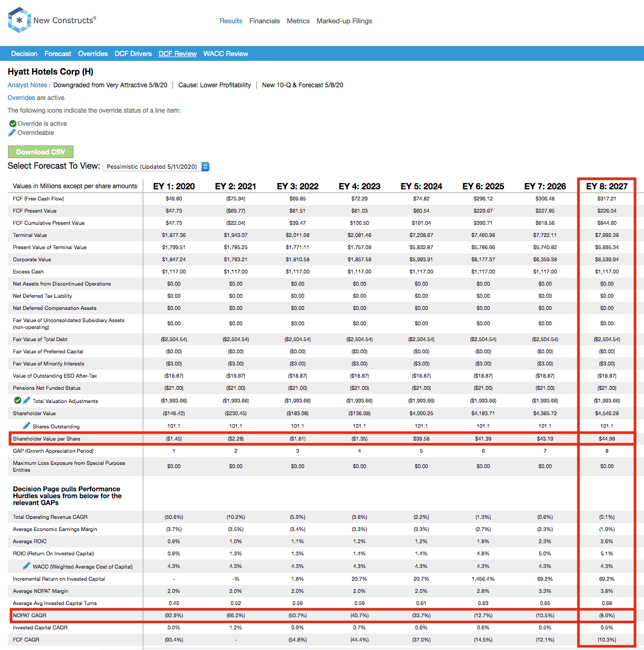Click the GAP (Growth Appreciation Period) label
Viewport: 644px width, 650px height.
coord(53,451)
